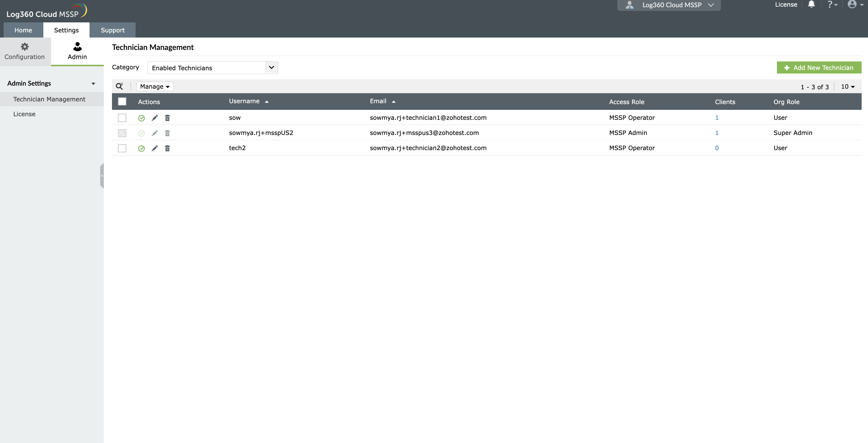This screenshot has height=443, width=868.
Task: Open the Manage dropdown
Action: (154, 86)
